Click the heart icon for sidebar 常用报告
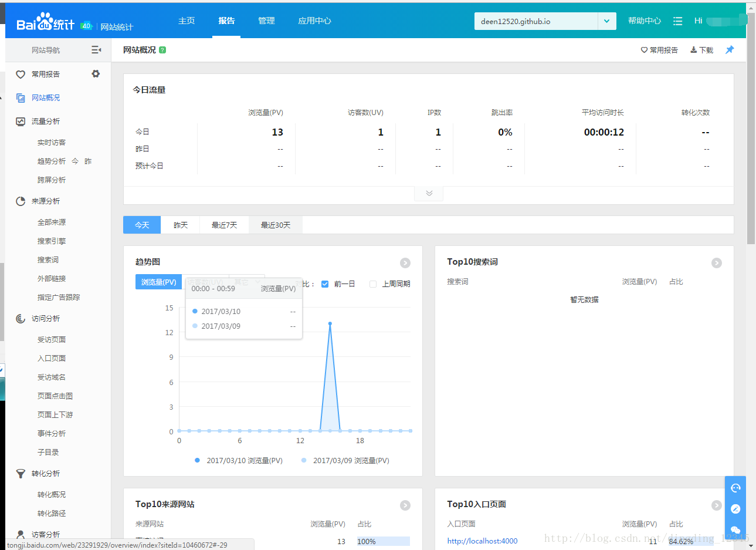The height and width of the screenshot is (550, 756). tap(21, 75)
